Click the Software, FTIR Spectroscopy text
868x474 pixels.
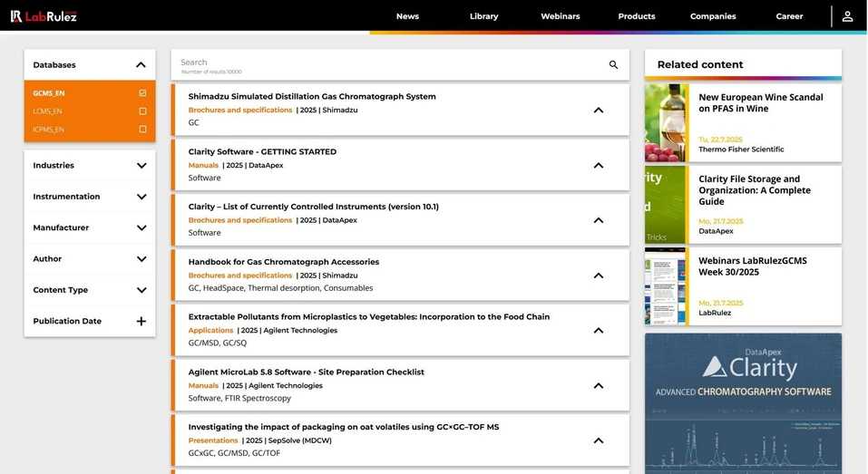click(x=239, y=398)
